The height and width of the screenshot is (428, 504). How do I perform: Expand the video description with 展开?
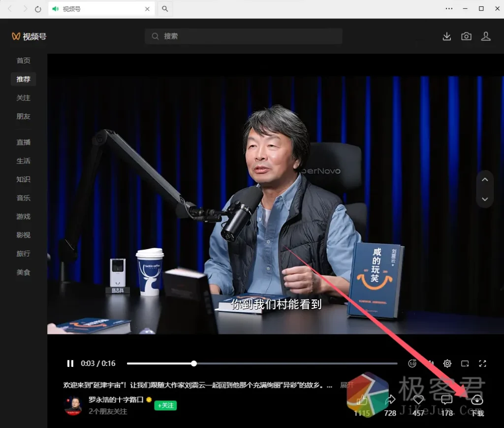coord(347,385)
